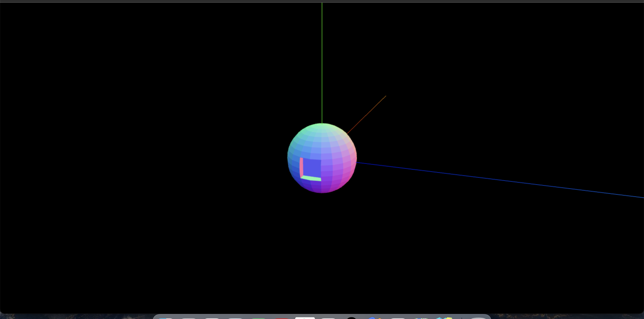The width and height of the screenshot is (644, 319).
Task: Click the blue horizontal X axis line
Action: coord(475,175)
